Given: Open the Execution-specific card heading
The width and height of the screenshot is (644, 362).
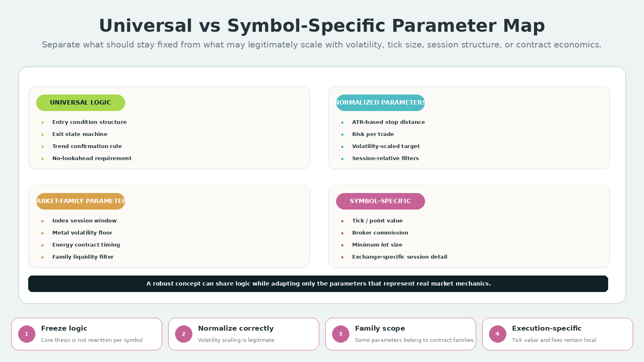Looking at the screenshot, I should point(547,328).
